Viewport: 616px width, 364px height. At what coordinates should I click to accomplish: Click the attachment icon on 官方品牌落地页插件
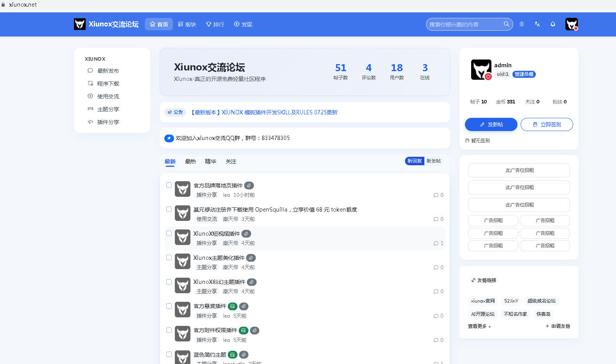click(249, 185)
